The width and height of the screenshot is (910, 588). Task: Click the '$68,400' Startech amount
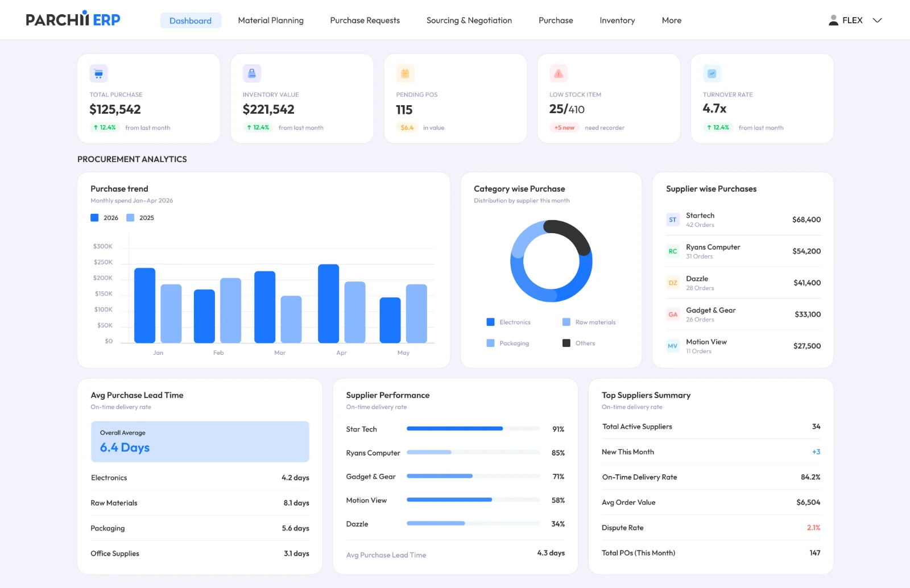click(806, 220)
